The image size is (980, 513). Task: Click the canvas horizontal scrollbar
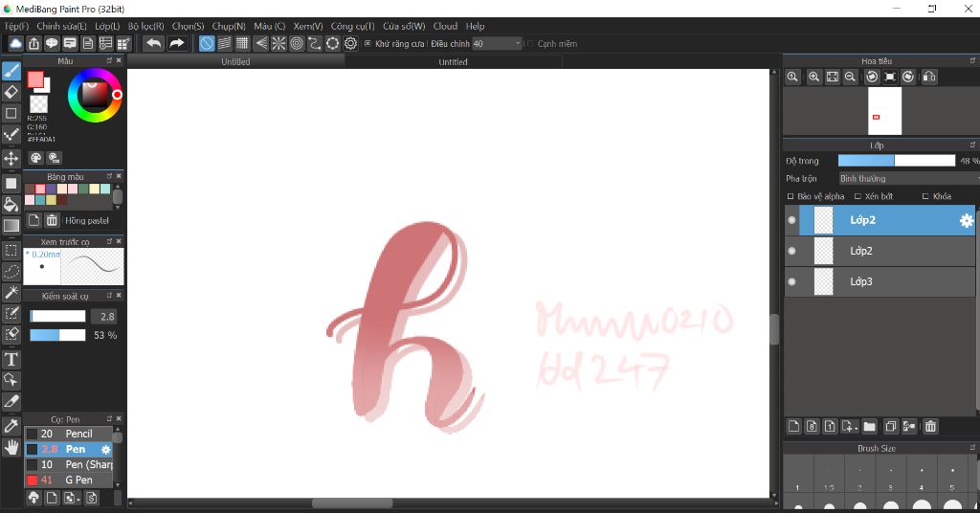pyautogui.click(x=352, y=503)
